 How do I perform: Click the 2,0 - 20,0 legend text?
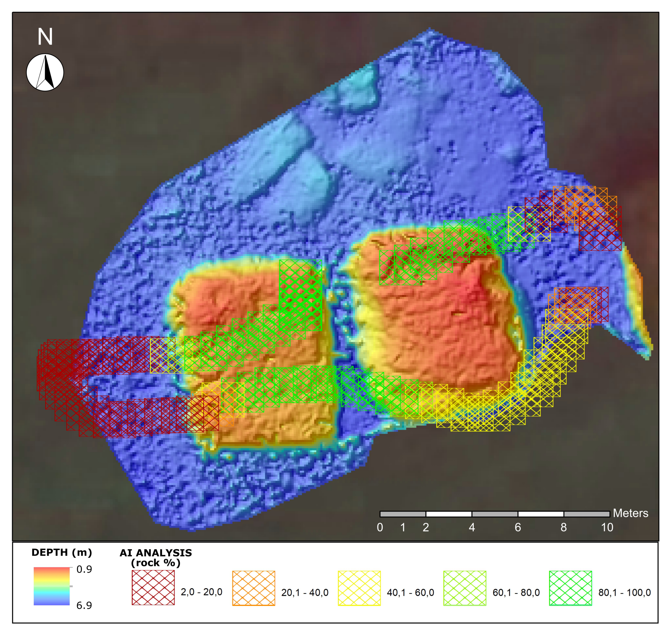tap(201, 592)
